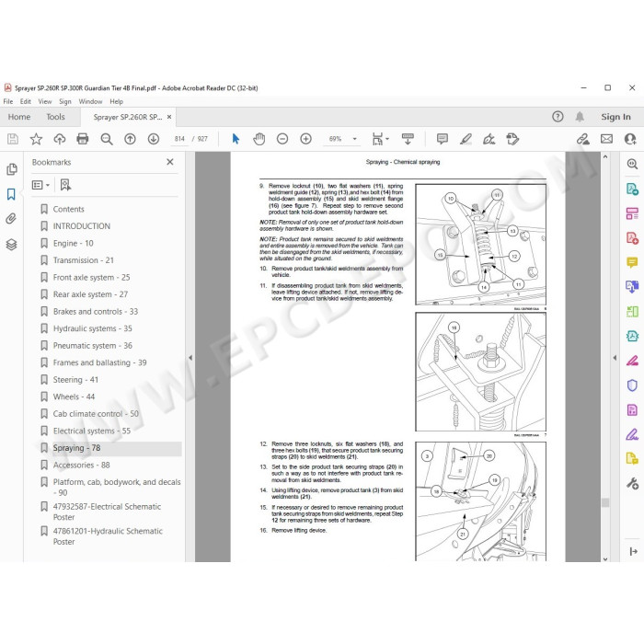Viewport: 644px width, 644px height.
Task: Open the Edit menu
Action: [x=26, y=101]
